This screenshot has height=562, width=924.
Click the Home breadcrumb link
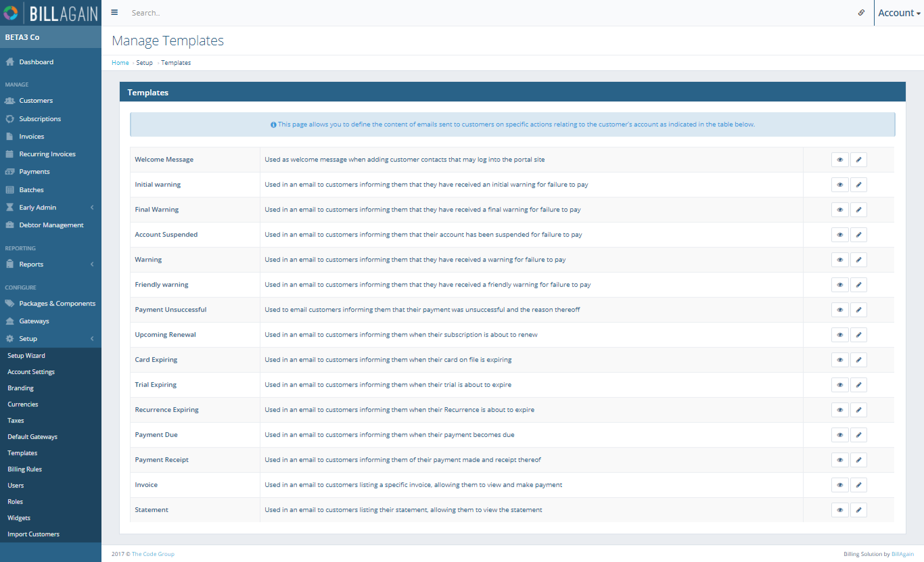click(120, 63)
